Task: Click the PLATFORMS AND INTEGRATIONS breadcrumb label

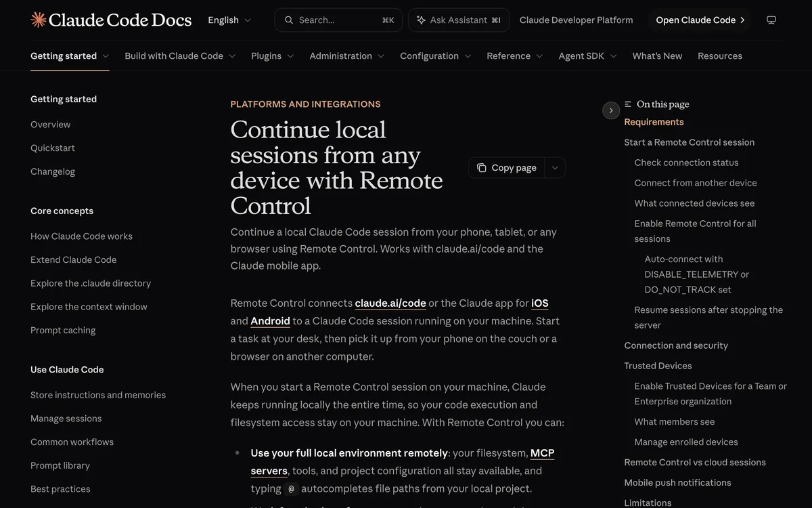Action: [305, 104]
